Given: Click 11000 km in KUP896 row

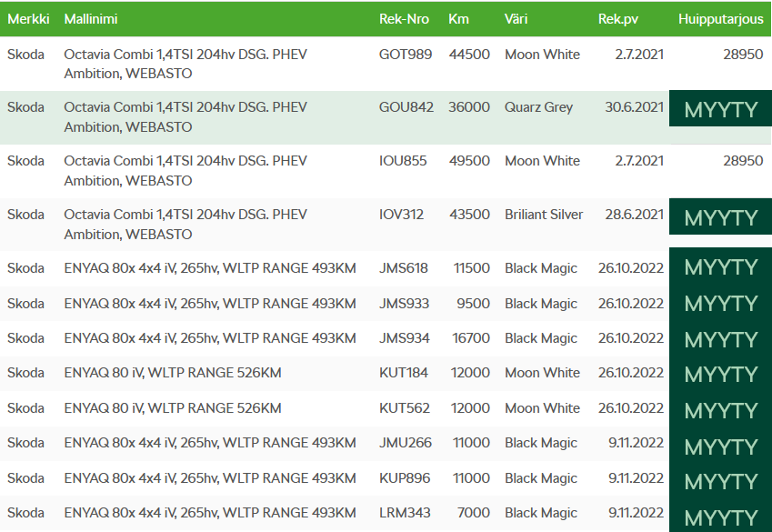Looking at the screenshot, I should pos(471,478).
